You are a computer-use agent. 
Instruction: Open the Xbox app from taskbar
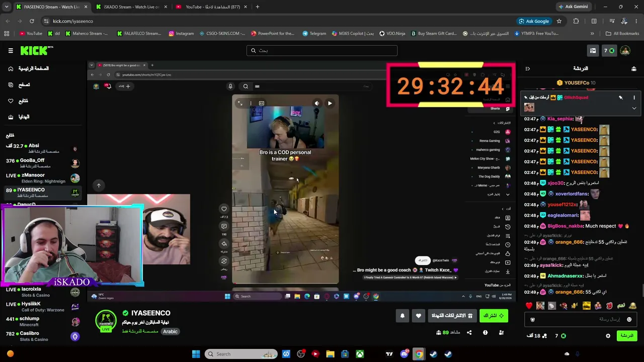pos(360,354)
